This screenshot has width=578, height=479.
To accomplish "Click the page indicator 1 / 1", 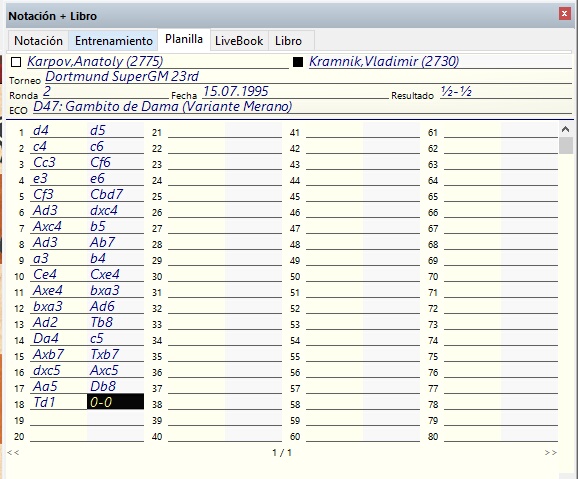I will (x=282, y=452).
